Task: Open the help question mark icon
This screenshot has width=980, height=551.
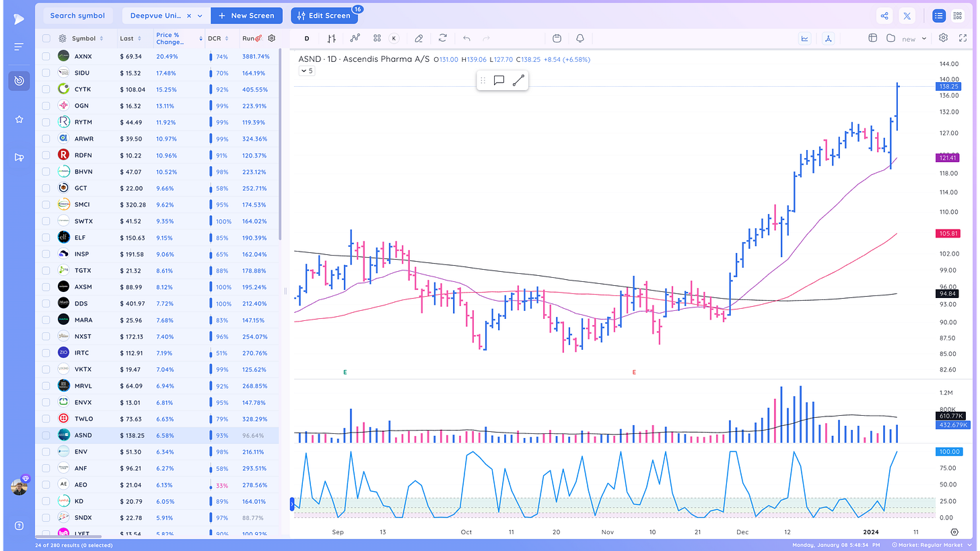Action: coord(19,525)
